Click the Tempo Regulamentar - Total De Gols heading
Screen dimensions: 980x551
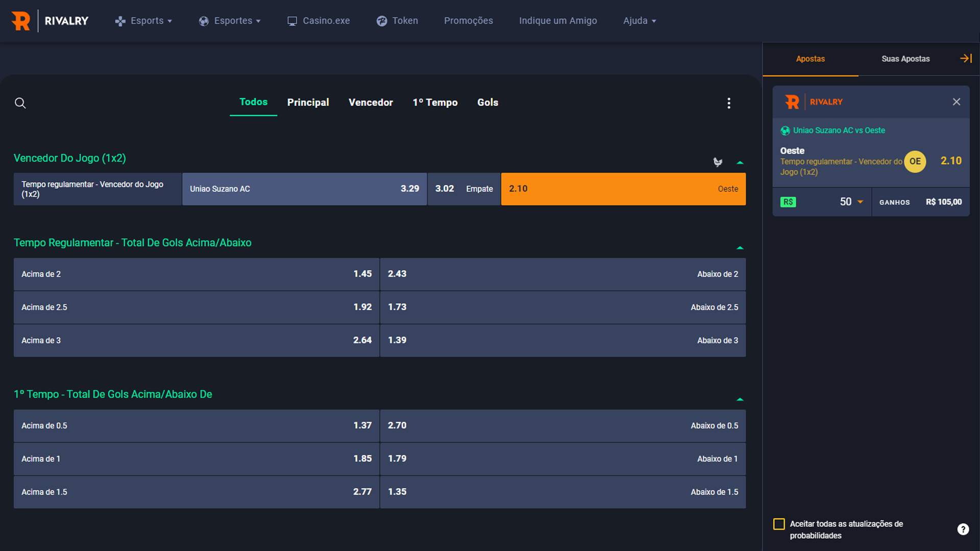point(133,243)
